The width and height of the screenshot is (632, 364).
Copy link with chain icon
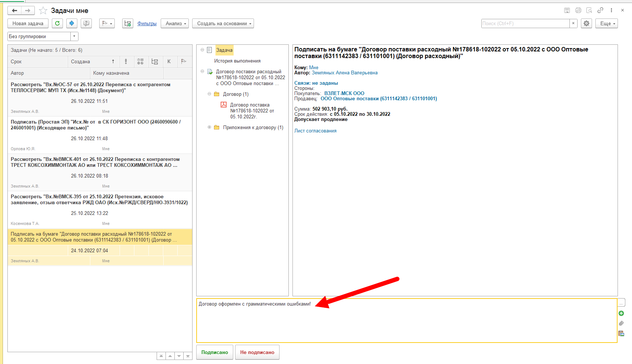pyautogui.click(x=600, y=10)
